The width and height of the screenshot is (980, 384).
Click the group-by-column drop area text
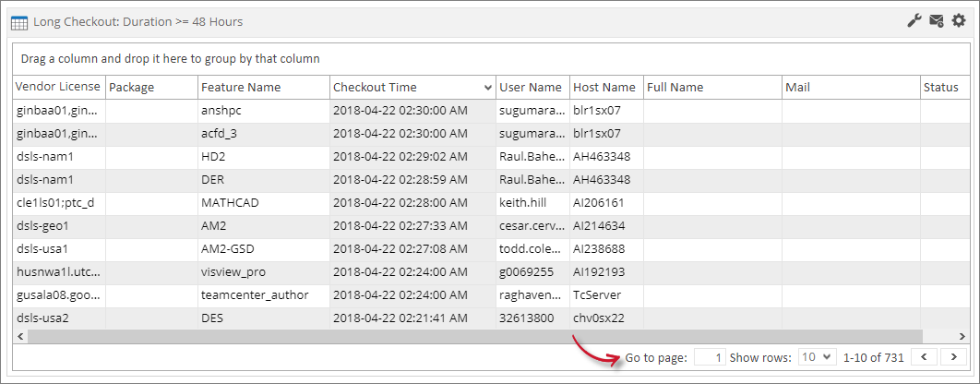170,59
